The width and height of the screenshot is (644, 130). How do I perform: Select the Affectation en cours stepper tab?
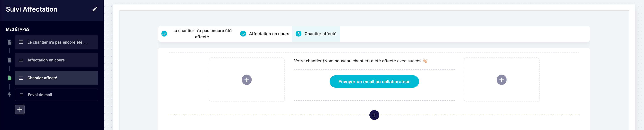(x=265, y=34)
